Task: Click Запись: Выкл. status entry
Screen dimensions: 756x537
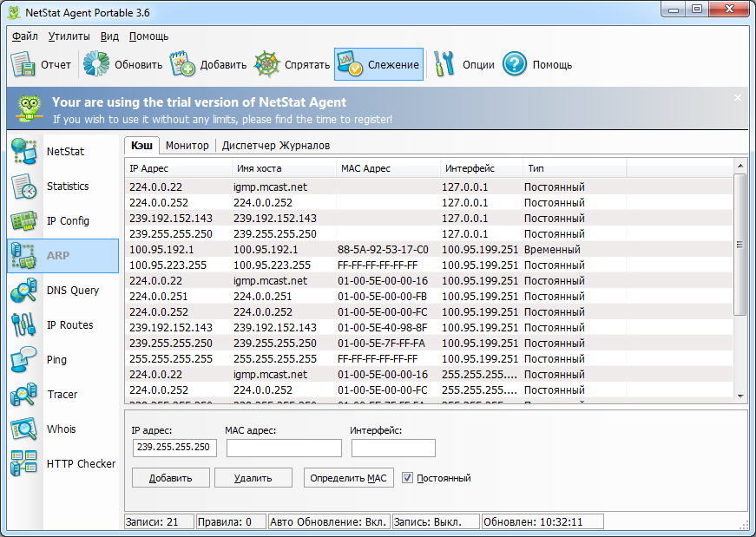Action: point(436,521)
